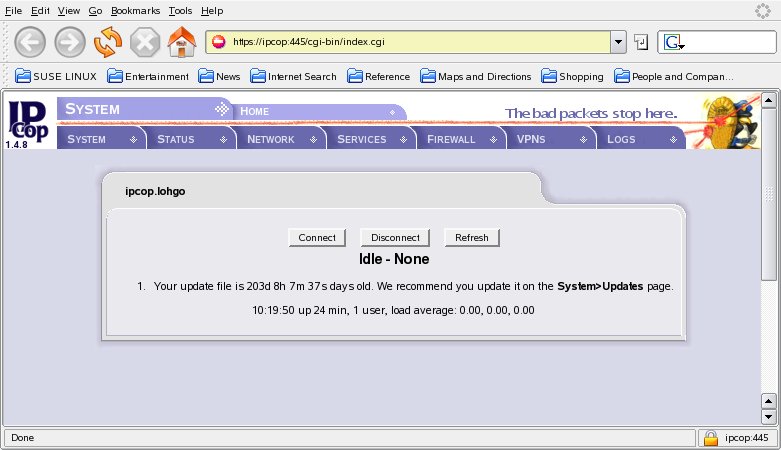
Task: Click the browser Forward arrow button
Action: (69, 42)
